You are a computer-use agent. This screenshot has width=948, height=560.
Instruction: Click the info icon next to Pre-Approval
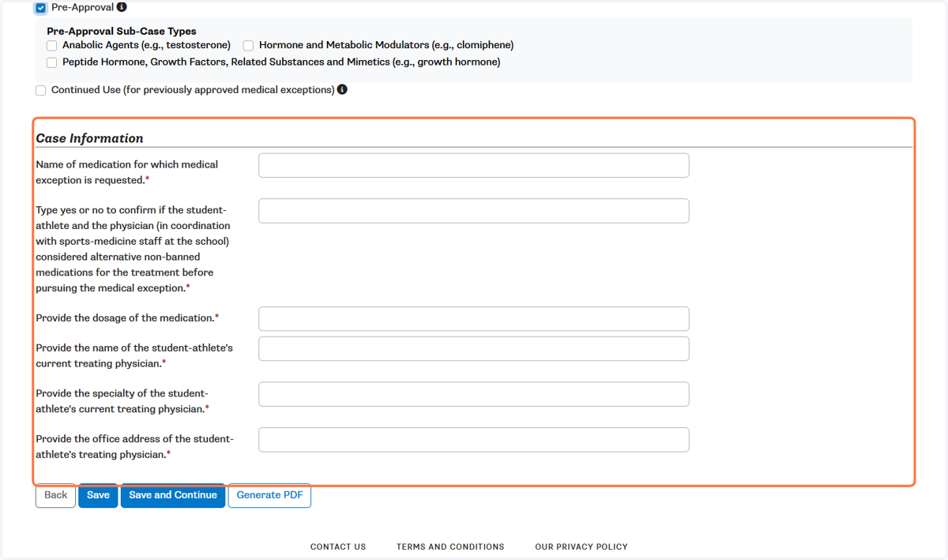[x=122, y=7]
